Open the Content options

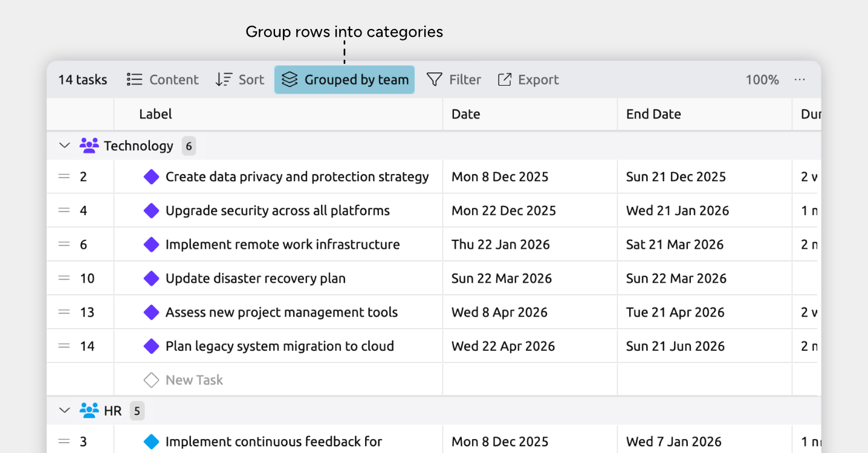point(163,80)
